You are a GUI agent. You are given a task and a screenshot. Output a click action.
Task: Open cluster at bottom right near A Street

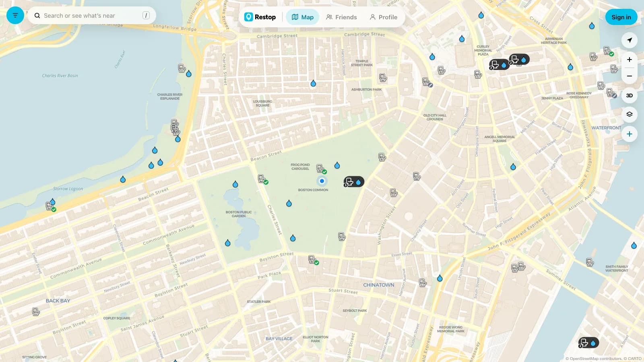pos(588,343)
